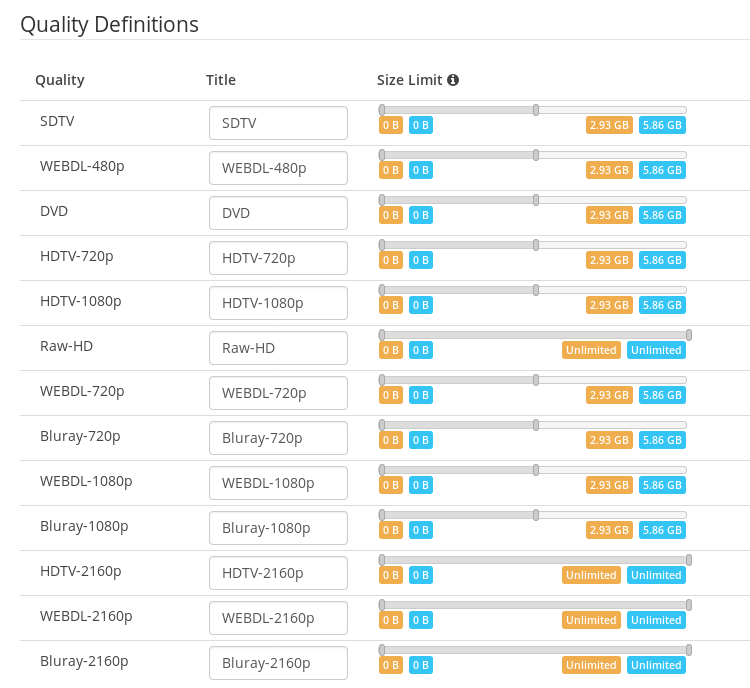
Task: Edit the HDTV-1080p title field
Action: click(x=278, y=303)
